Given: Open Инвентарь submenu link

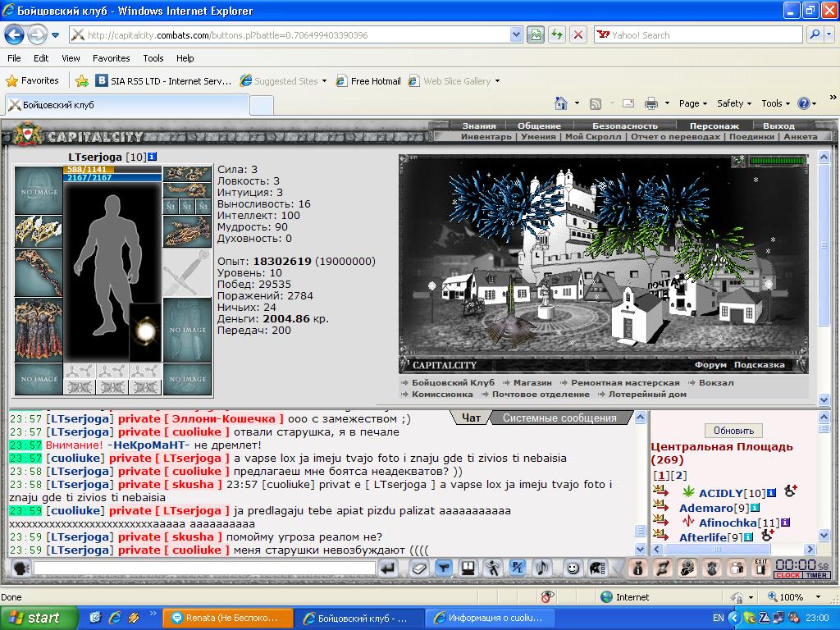Looking at the screenshot, I should tap(486, 137).
